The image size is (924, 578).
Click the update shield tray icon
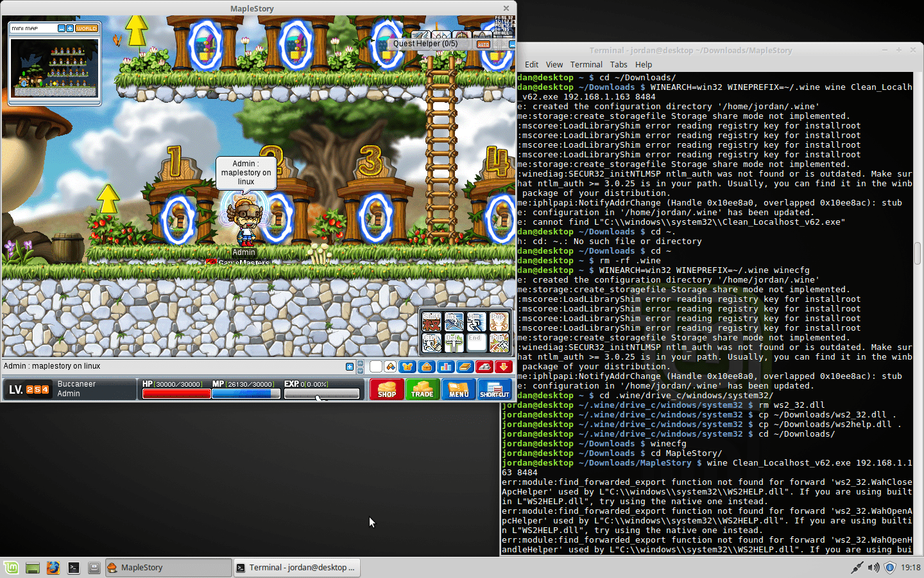click(x=890, y=568)
